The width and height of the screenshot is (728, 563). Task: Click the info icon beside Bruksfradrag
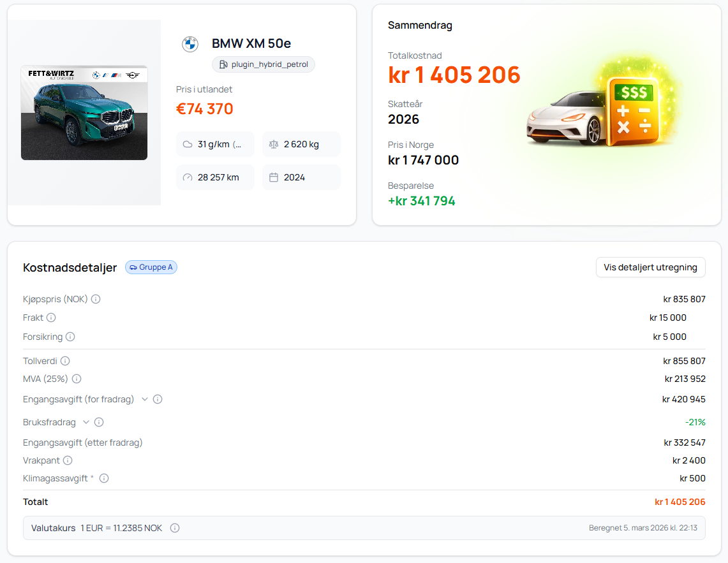99,422
